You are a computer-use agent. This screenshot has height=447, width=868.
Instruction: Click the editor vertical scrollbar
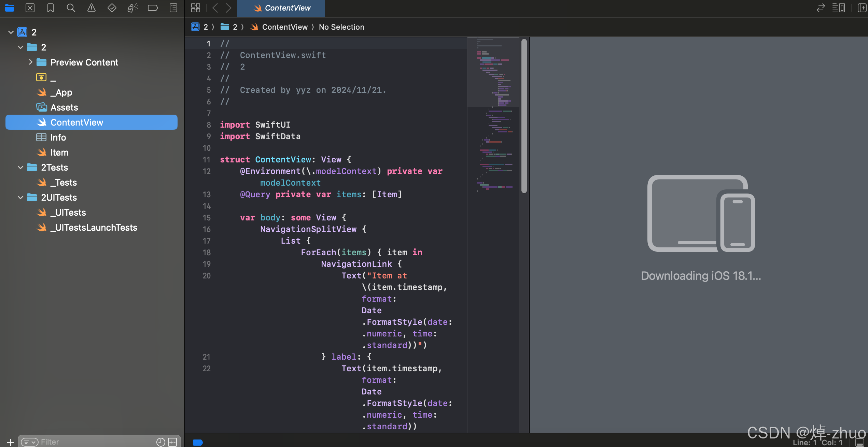(524, 116)
